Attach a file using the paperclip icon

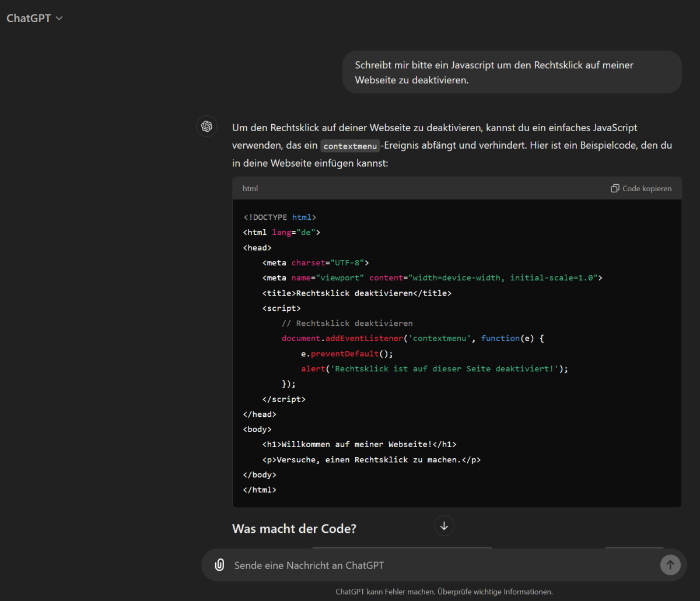(219, 565)
